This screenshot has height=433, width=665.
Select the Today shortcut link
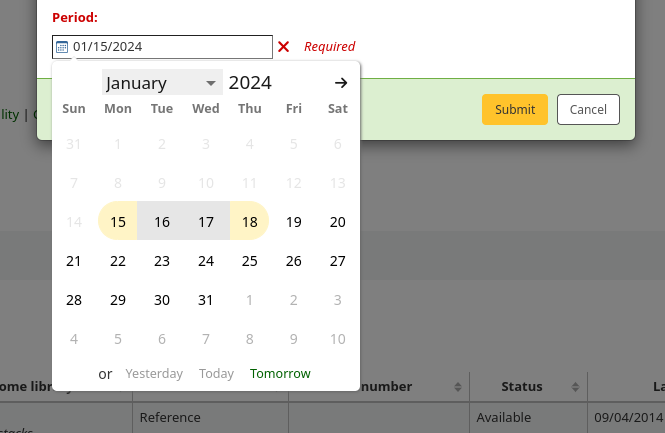pyautogui.click(x=216, y=373)
